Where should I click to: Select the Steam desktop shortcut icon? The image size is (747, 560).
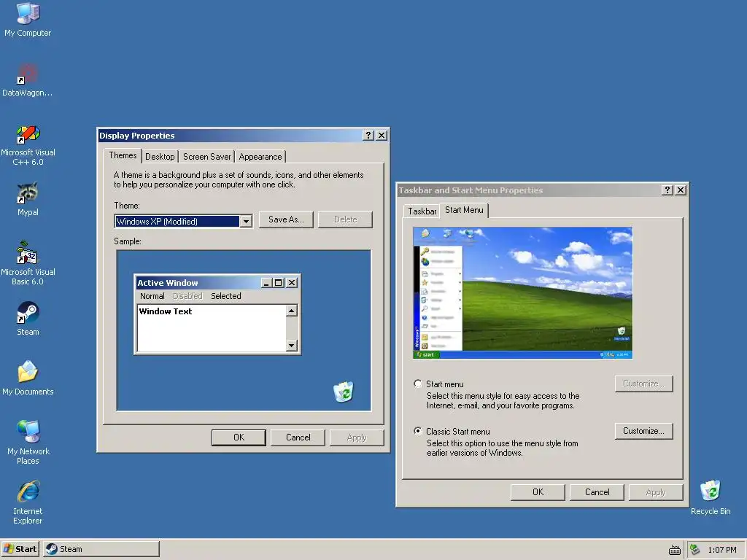coord(28,318)
